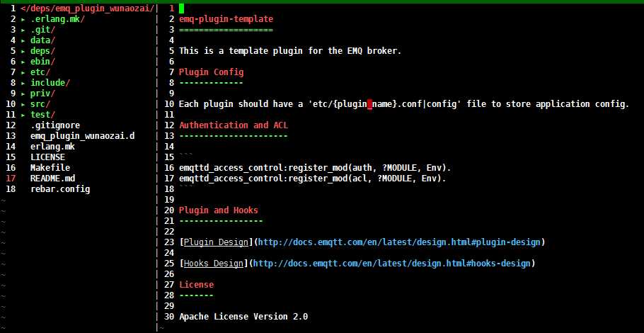This screenshot has width=644, height=333.
Task: Expand the ebin folder arrow
Action: 23,62
